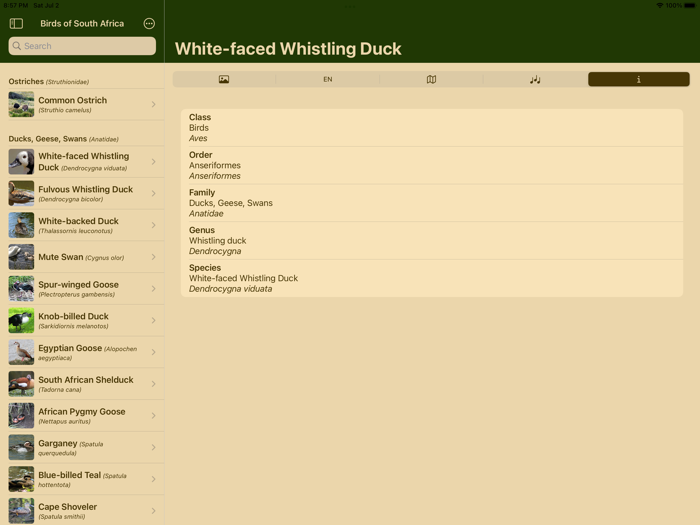Tap the chevron on White-backed Duck row

pos(154,225)
